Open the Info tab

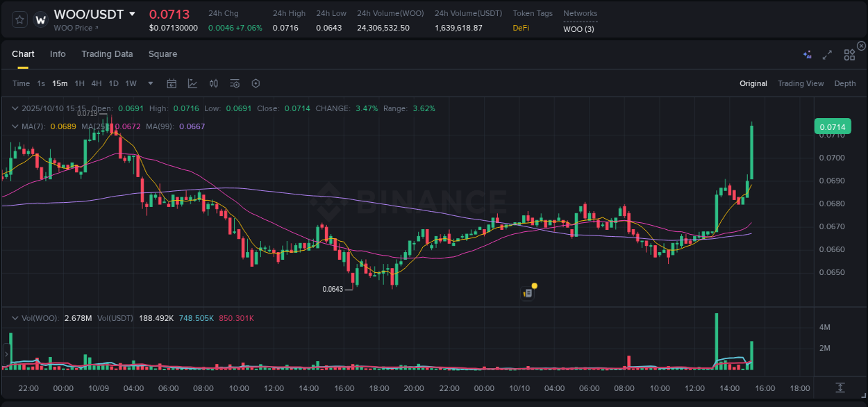tap(58, 53)
